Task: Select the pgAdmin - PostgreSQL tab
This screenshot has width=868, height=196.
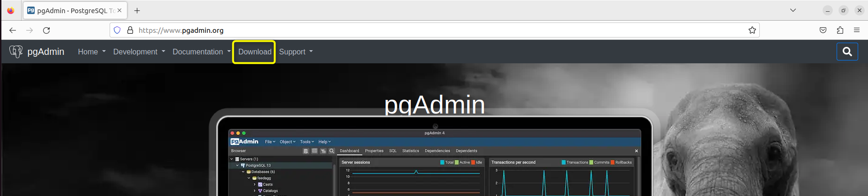Action: (x=75, y=10)
